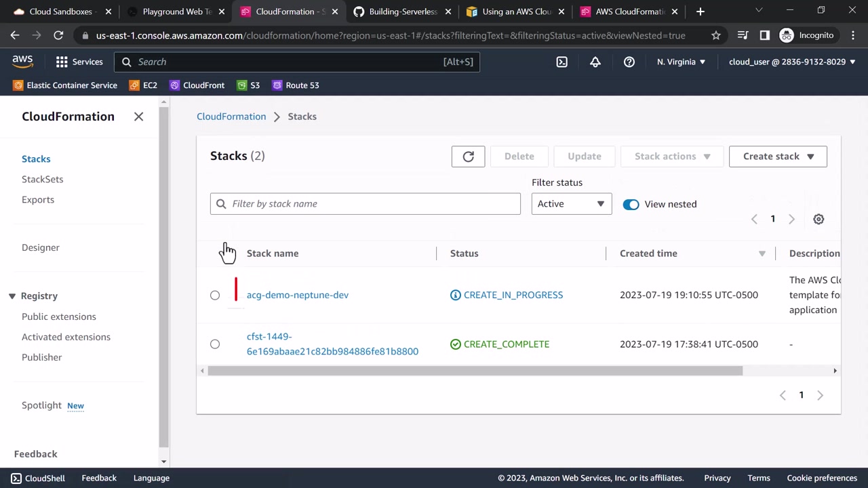Click the browser address bar URL

391,35
